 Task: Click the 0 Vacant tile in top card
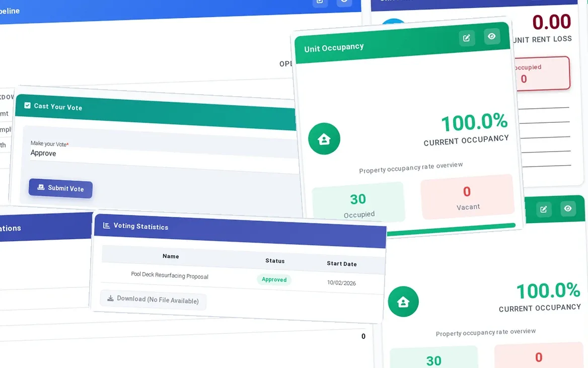click(467, 196)
